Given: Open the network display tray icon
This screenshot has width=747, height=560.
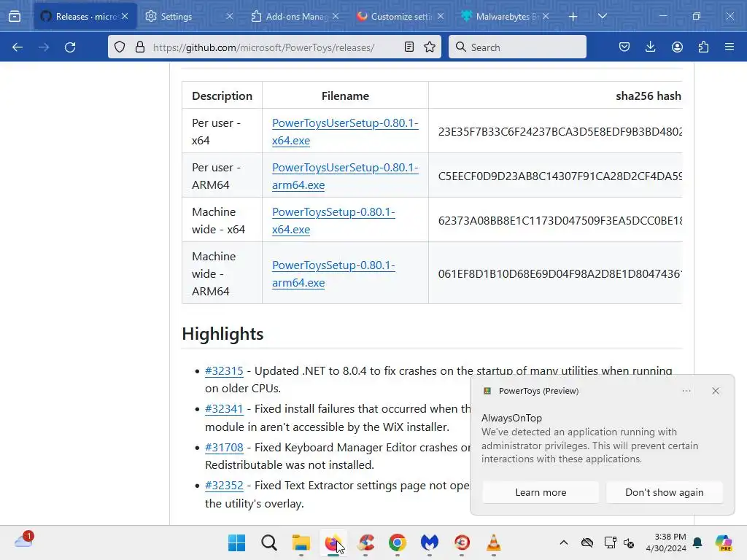Looking at the screenshot, I should point(611,542).
